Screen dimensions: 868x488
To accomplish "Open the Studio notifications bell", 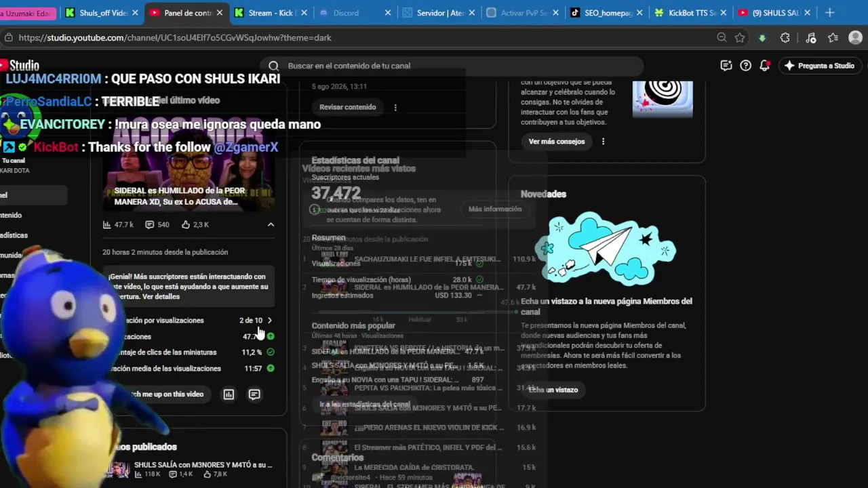I will pyautogui.click(x=764, y=66).
